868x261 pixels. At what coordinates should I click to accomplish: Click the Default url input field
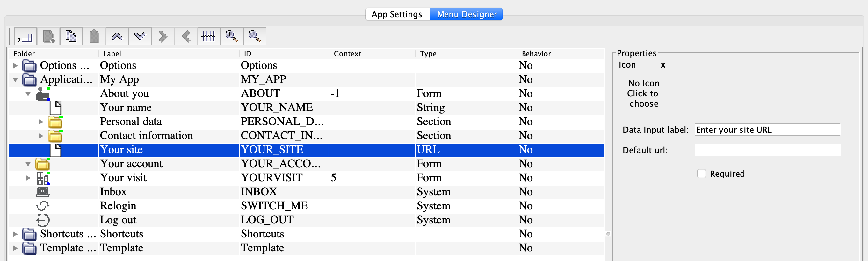coord(767,150)
